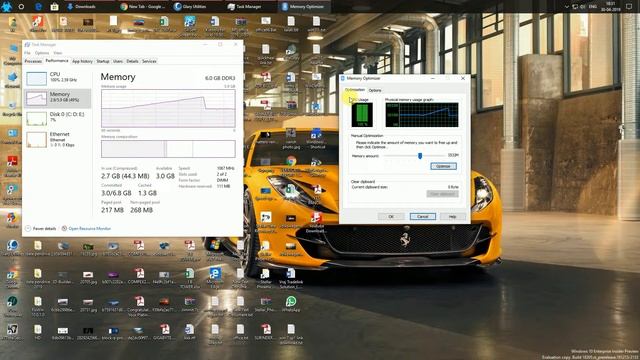The image size is (640, 360).
Task: Close the Memory Optimizer window
Action: tap(462, 78)
